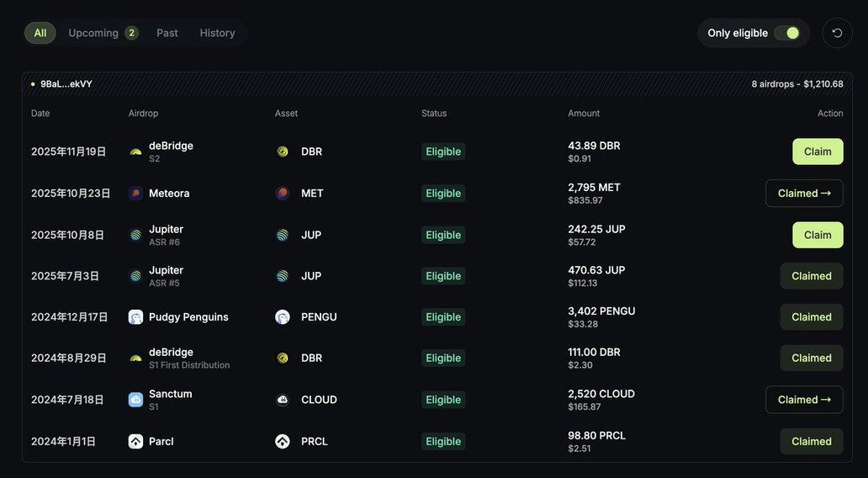
Task: Click the CLOUD asset token icon
Action: click(x=283, y=400)
